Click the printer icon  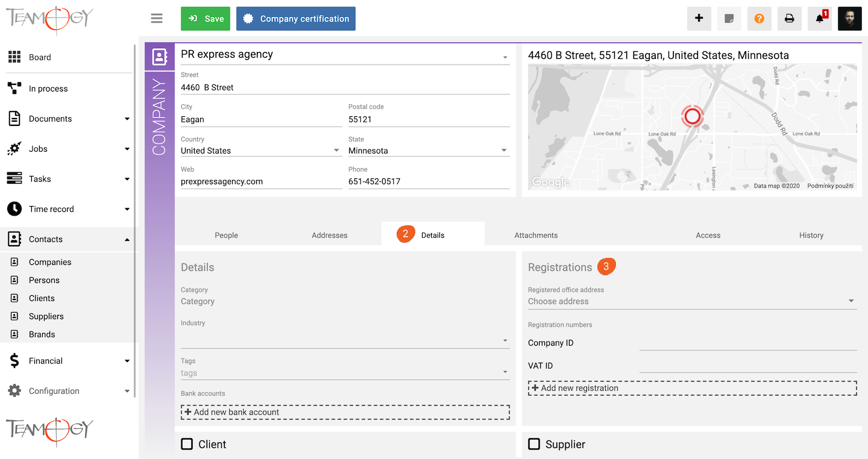(790, 19)
